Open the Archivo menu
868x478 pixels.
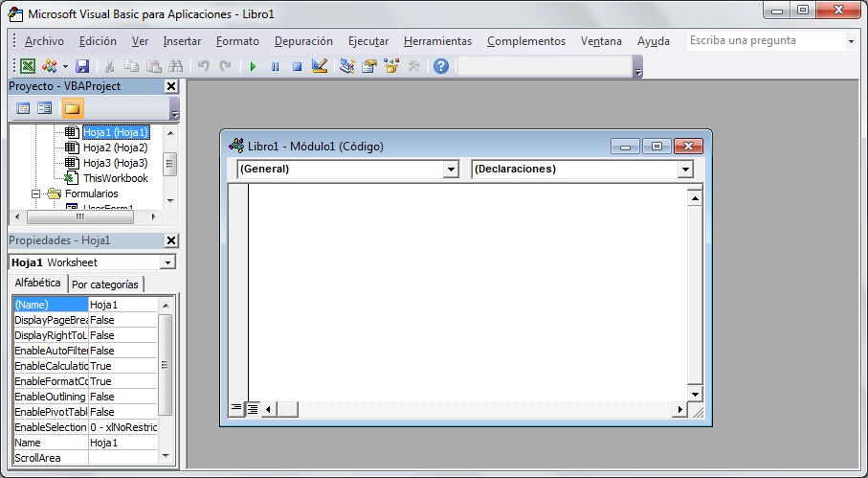(44, 41)
